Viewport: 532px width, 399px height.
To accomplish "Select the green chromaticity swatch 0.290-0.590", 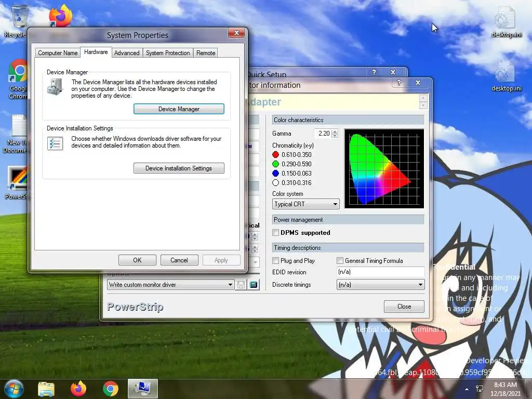I will [x=275, y=164].
